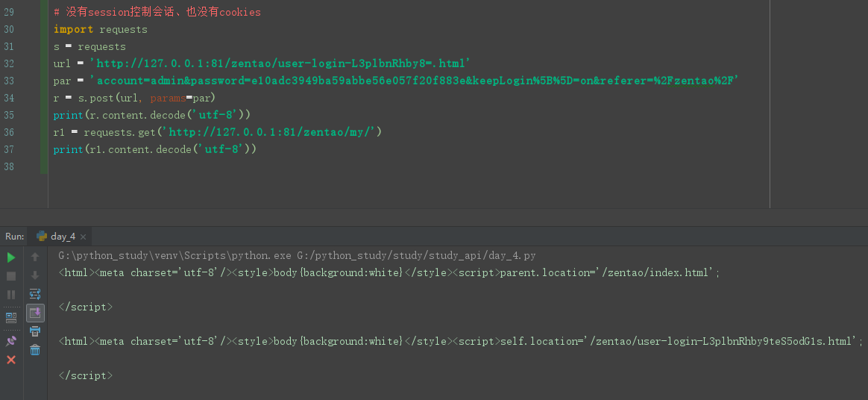868x400 pixels.
Task: Close the day_4 run tab
Action: [x=83, y=237]
